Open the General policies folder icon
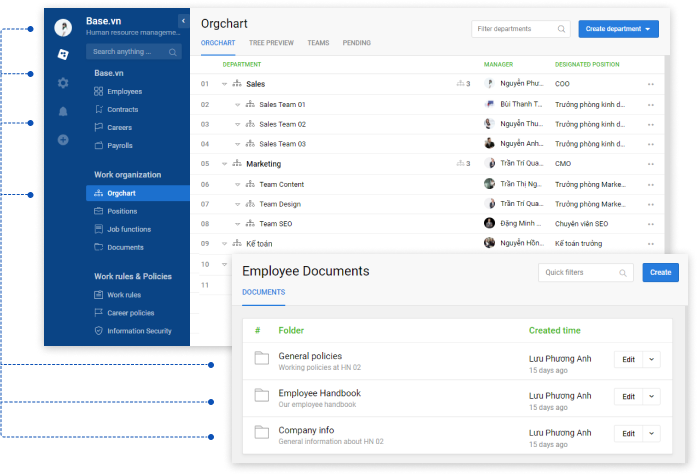Screen dimensions: 698x476 coord(261,359)
